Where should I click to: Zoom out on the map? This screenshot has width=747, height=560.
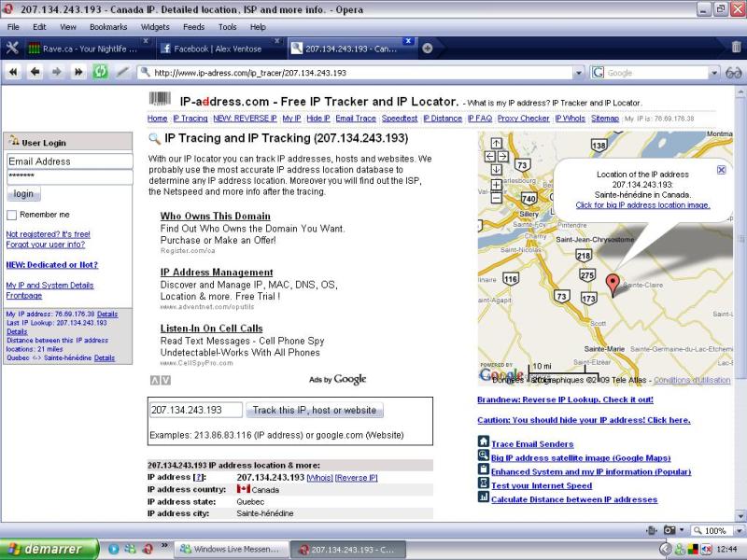496,198
